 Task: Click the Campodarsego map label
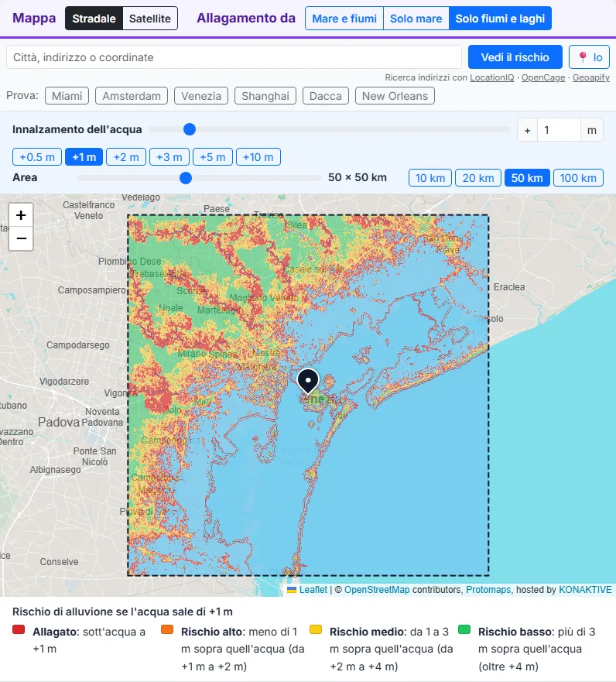coord(78,345)
